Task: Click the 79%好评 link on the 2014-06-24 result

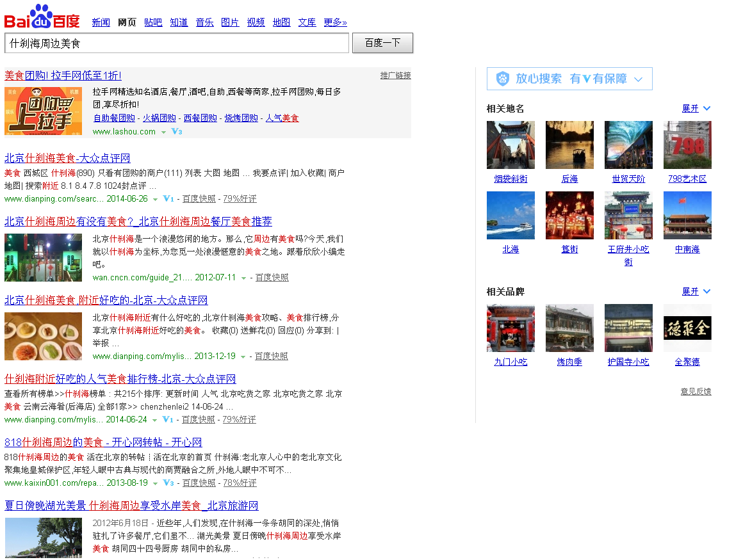Action: pyautogui.click(x=240, y=419)
